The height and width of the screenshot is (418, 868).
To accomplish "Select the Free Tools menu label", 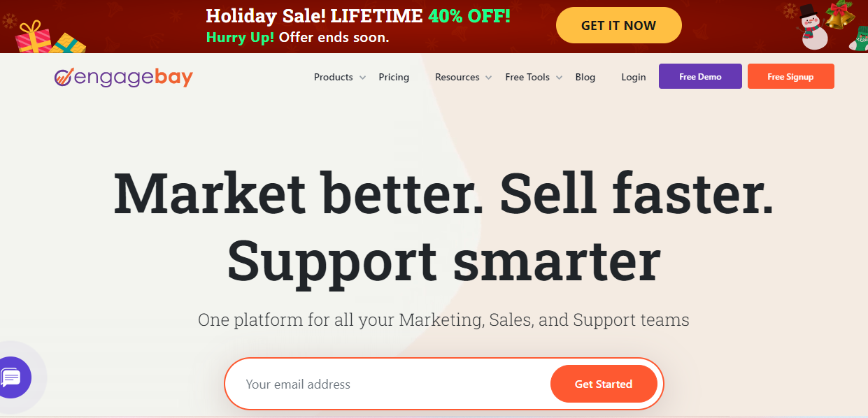I will click(x=527, y=77).
